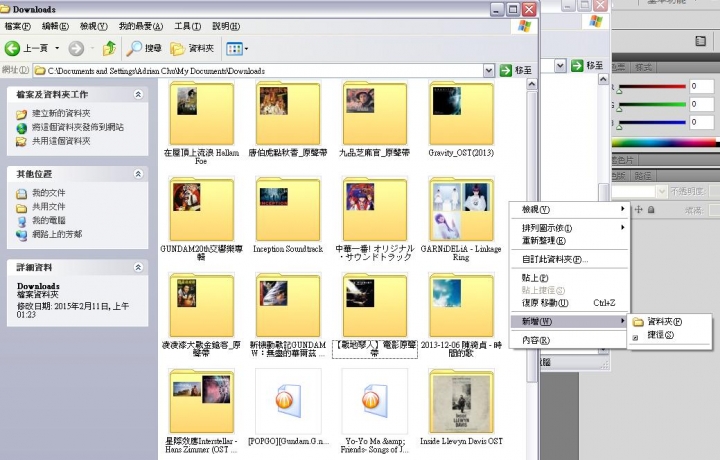Viewport: 720px width, 460px height.
Task: Open the 工具(T) menu
Action: pyautogui.click(x=187, y=26)
